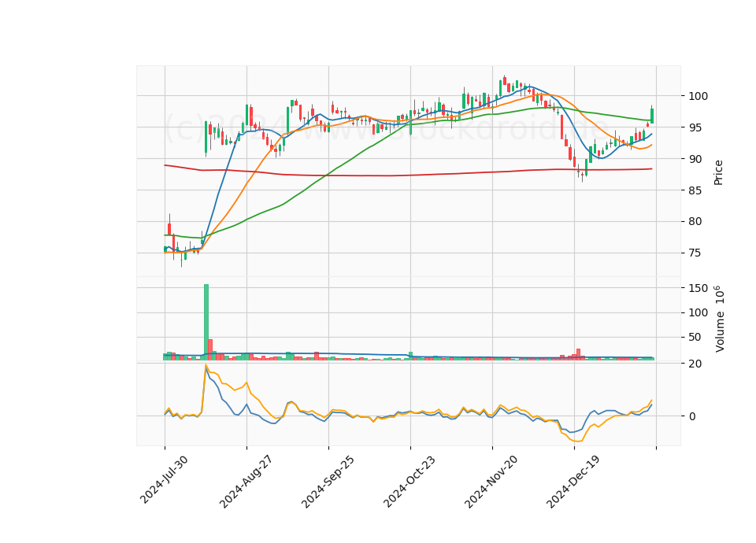Click the 50 volume axis value
The height and width of the screenshot is (543, 756).
click(695, 338)
